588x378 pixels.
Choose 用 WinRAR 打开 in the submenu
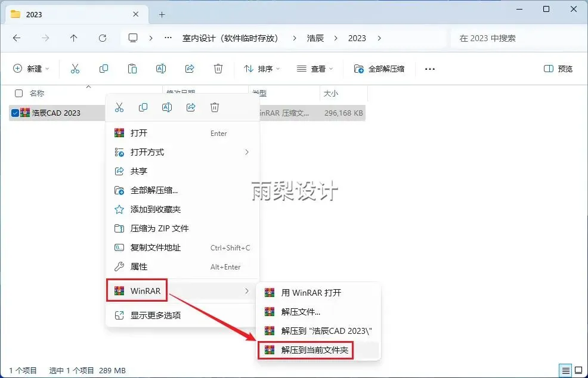[x=319, y=293]
